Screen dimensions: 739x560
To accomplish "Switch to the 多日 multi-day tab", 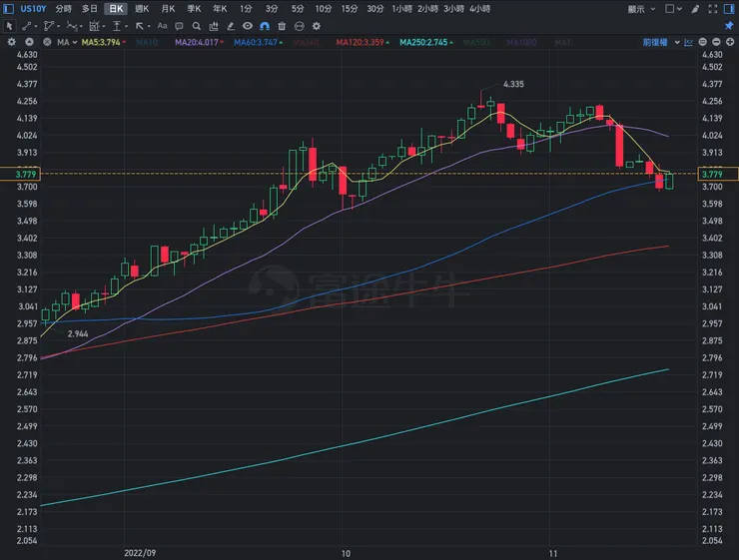I will [90, 9].
